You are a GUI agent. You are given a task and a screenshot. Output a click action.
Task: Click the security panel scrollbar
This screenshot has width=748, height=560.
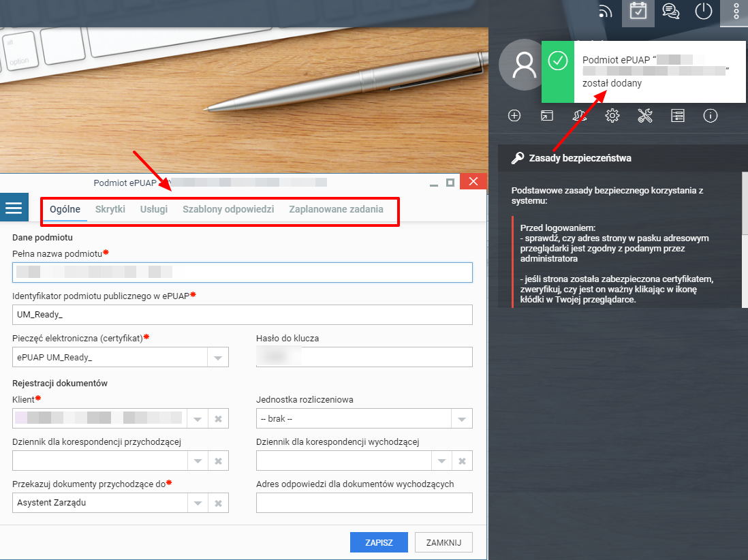(x=745, y=204)
